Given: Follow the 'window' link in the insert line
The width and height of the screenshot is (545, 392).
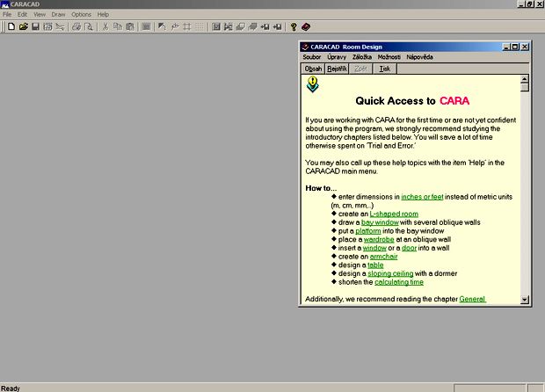Looking at the screenshot, I should [x=374, y=248].
